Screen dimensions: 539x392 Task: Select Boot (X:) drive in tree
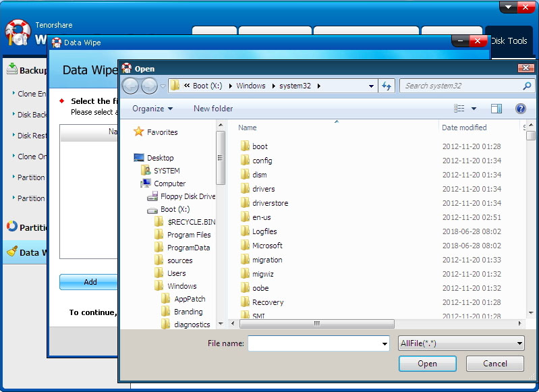click(x=169, y=209)
